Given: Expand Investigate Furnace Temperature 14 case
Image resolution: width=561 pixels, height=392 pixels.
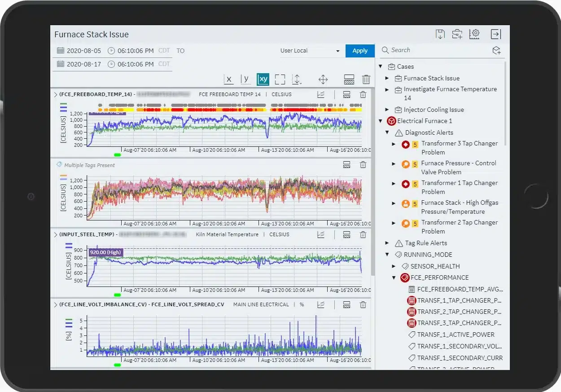Looking at the screenshot, I should 387,89.
